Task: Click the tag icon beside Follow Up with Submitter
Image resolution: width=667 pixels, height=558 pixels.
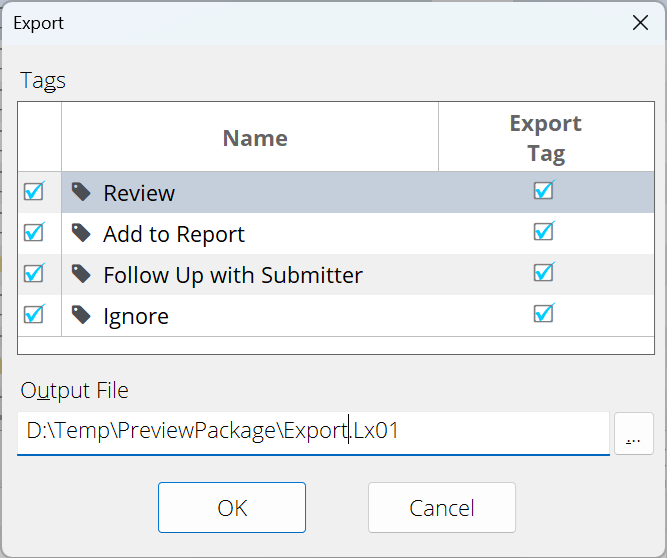Action: click(81, 273)
